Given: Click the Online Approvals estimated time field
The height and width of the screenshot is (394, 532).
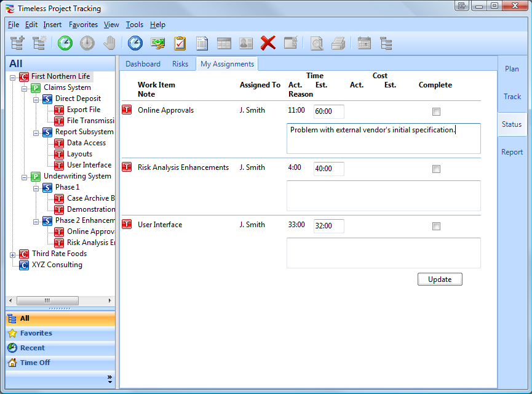Looking at the screenshot, I should point(328,111).
